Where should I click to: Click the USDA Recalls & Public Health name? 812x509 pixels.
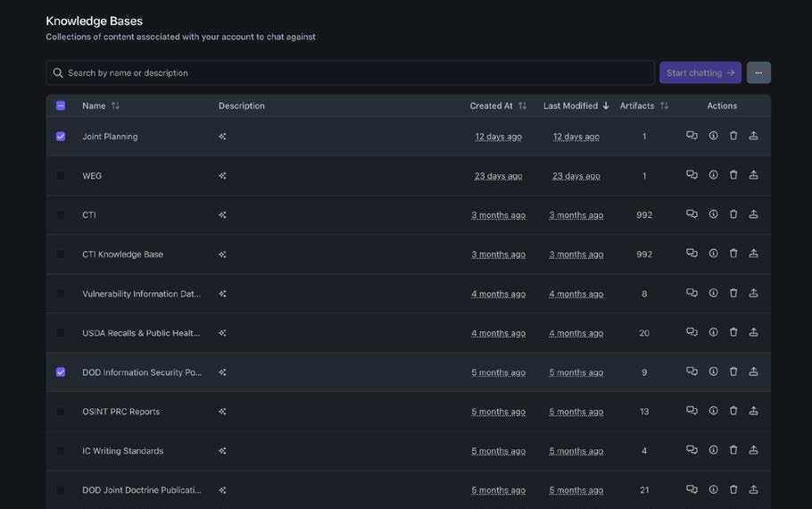click(x=141, y=333)
